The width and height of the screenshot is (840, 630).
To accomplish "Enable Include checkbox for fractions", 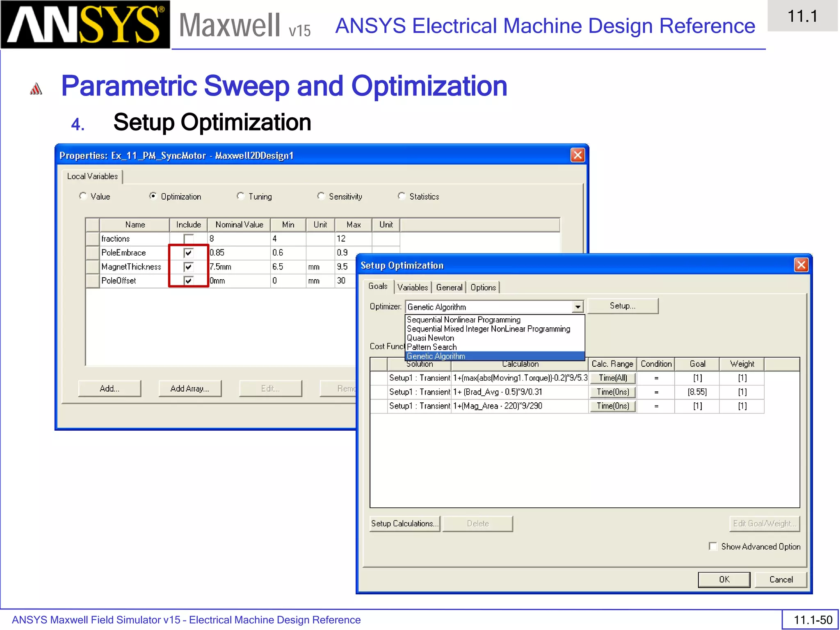I will 189,239.
